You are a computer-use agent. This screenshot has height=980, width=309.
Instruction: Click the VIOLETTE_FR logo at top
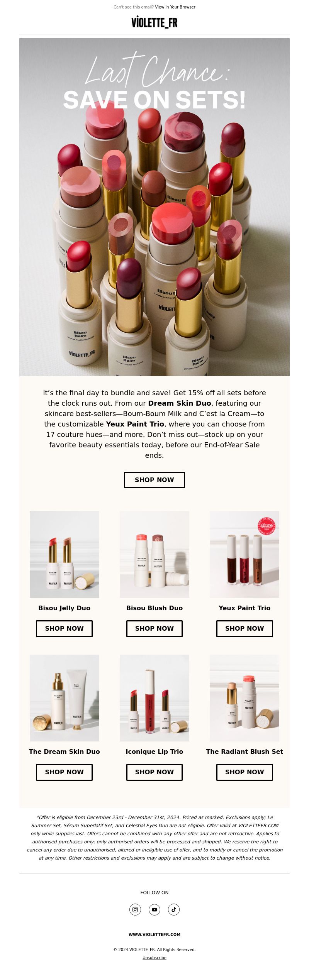pos(154,22)
